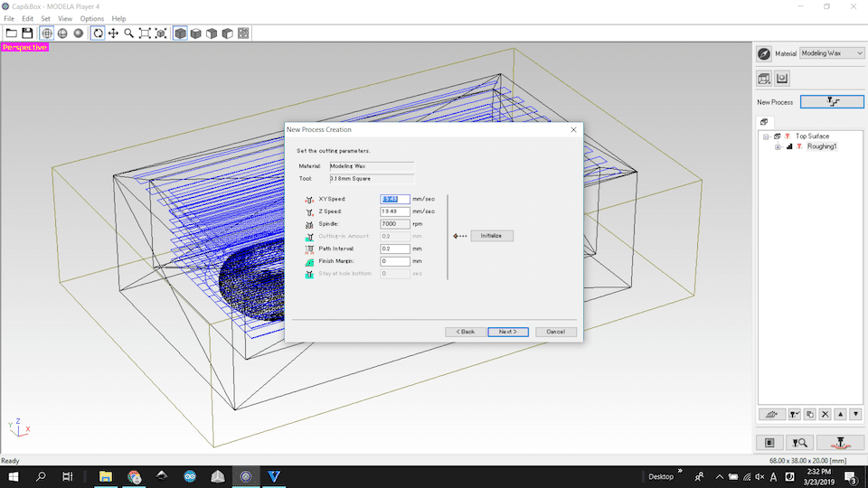Select the solid shaded sphere display mode
Viewport: 868px width, 488px height.
[x=79, y=33]
